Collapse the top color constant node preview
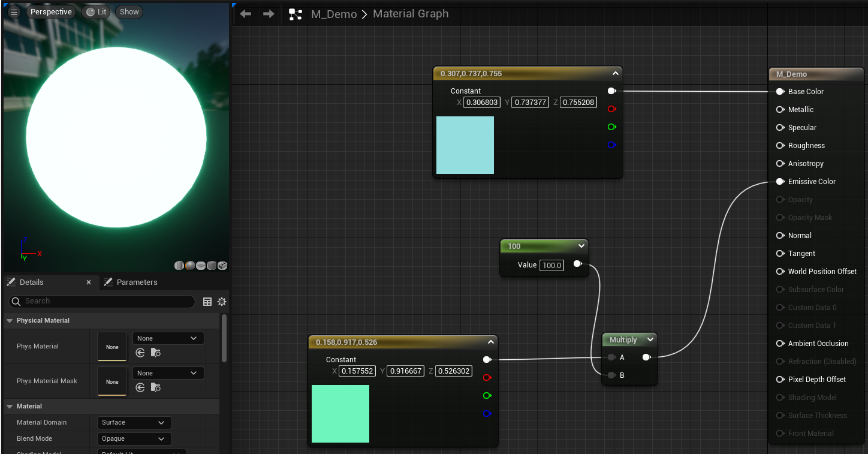The width and height of the screenshot is (868, 454). [615, 74]
